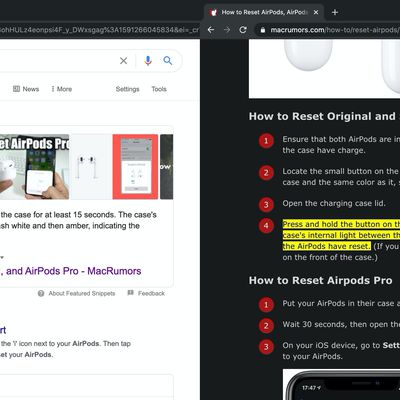This screenshot has height=400, width=400.
Task: Open the Reset AirPods Pro video thumbnail
Action: (34, 167)
